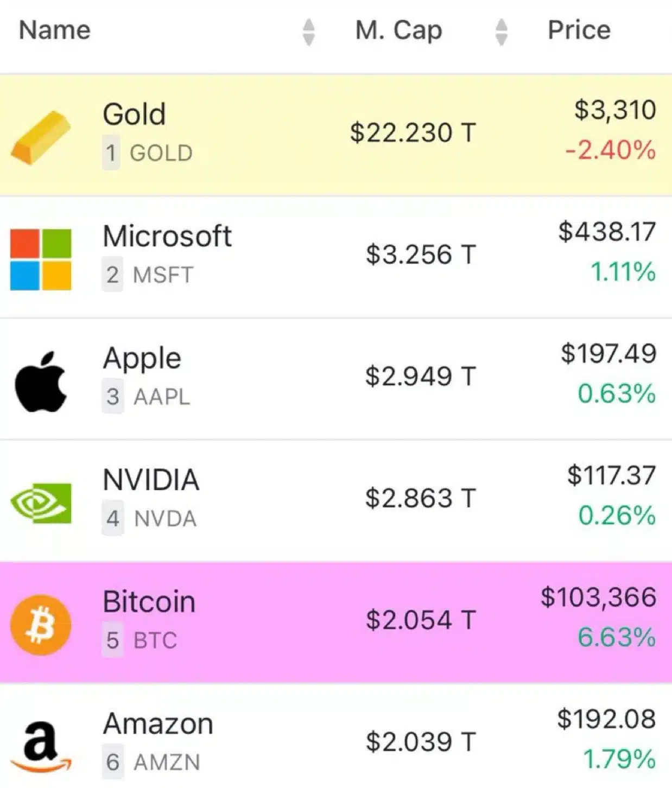Click the Name column header
This screenshot has width=672, height=788.
(x=55, y=30)
